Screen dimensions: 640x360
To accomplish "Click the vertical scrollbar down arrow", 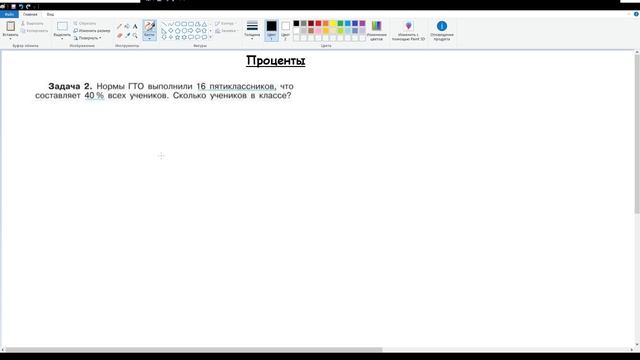I will [637, 344].
